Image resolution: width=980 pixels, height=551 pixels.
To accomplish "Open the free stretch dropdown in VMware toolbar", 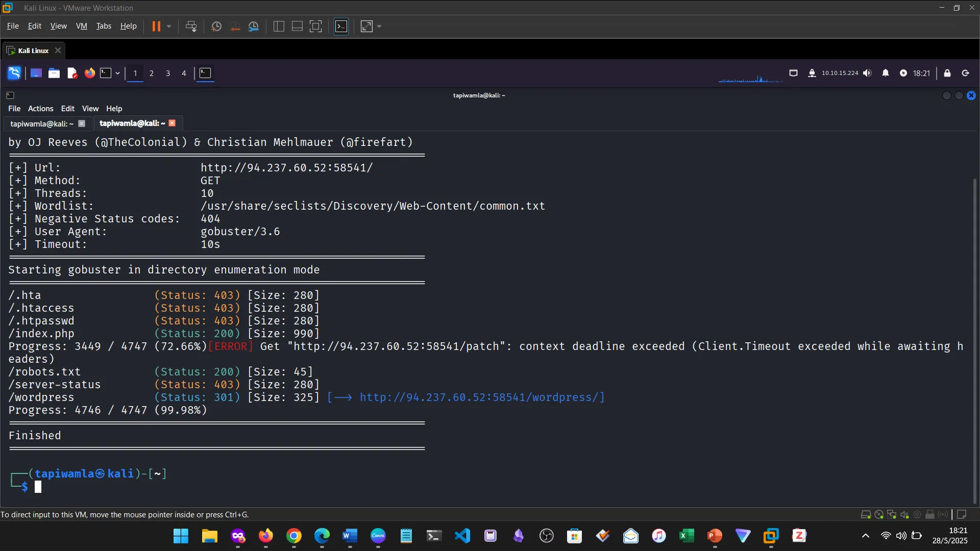I will tap(379, 26).
